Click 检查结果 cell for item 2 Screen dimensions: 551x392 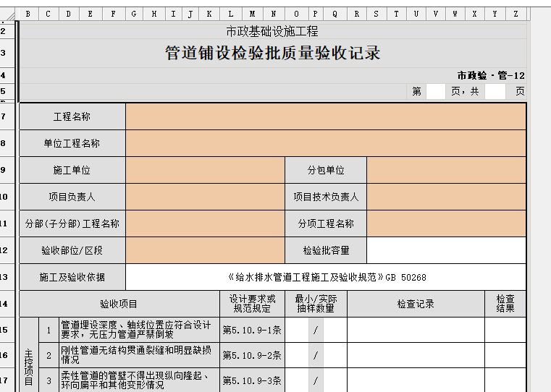505,356
